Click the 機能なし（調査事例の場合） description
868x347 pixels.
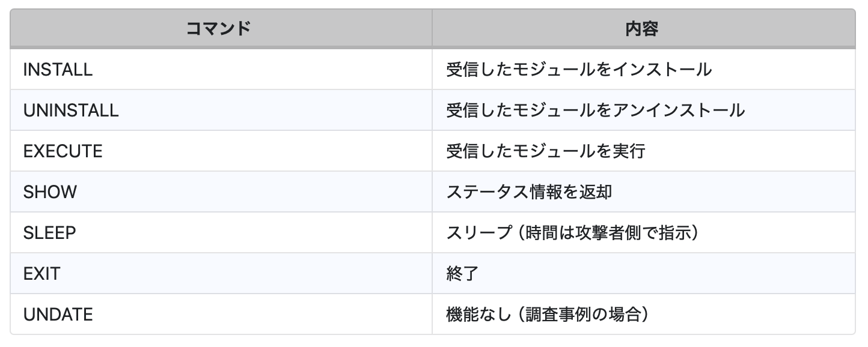(x=548, y=315)
